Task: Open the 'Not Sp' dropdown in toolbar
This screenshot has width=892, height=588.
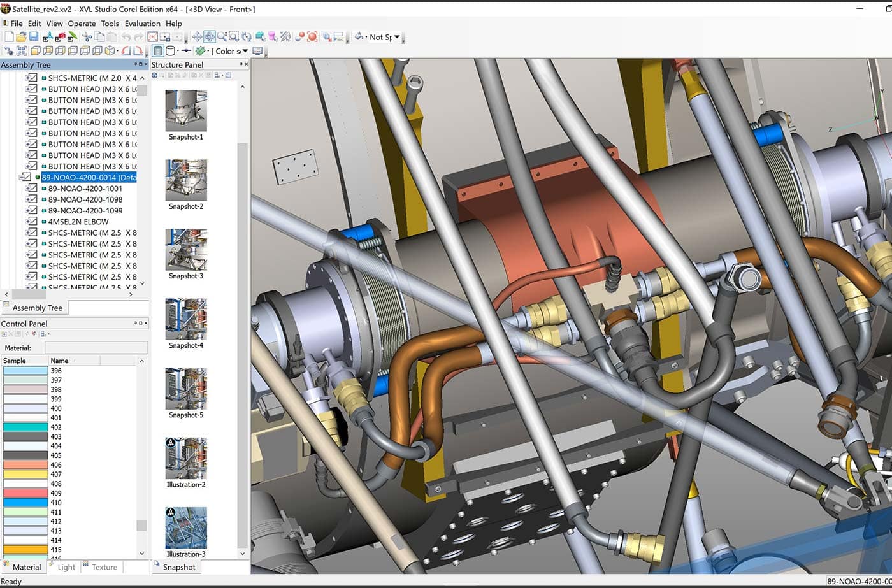Action: (x=397, y=37)
